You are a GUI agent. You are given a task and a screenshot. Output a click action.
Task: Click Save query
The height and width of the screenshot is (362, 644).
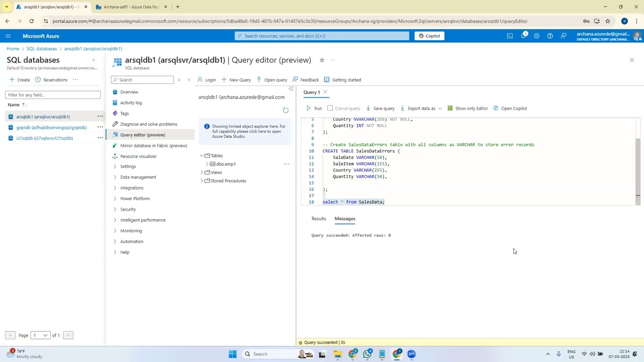pyautogui.click(x=380, y=108)
